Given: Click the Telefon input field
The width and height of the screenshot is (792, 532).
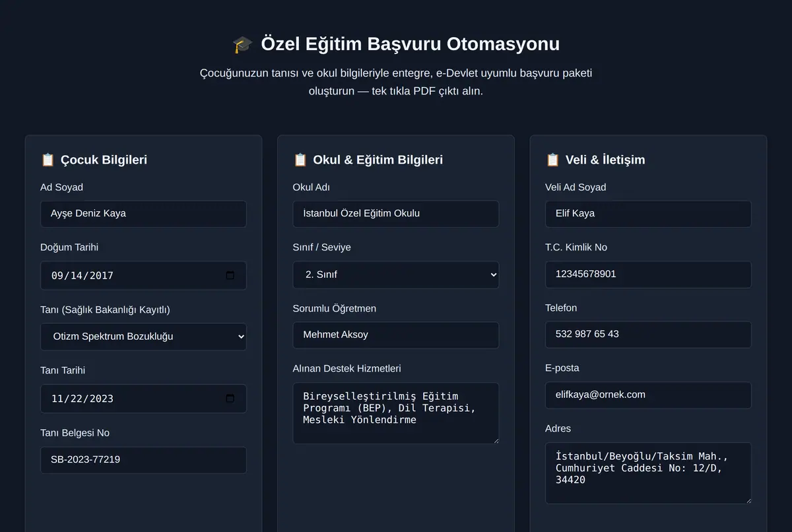Looking at the screenshot, I should pos(648,334).
